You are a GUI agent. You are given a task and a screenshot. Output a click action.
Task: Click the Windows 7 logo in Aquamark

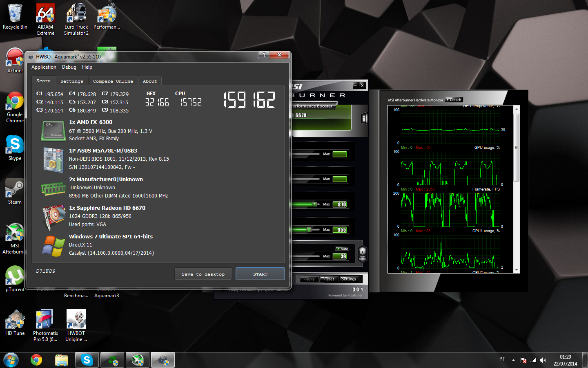tap(53, 246)
